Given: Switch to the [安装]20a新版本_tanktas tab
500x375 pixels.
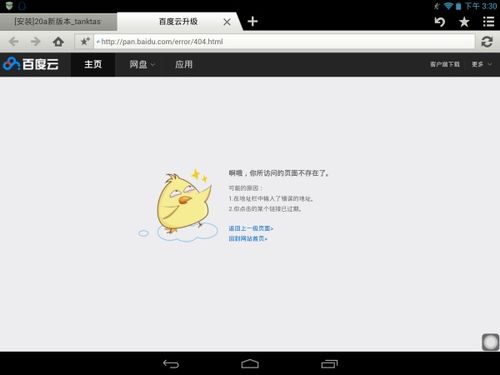Looking at the screenshot, I should [58, 22].
